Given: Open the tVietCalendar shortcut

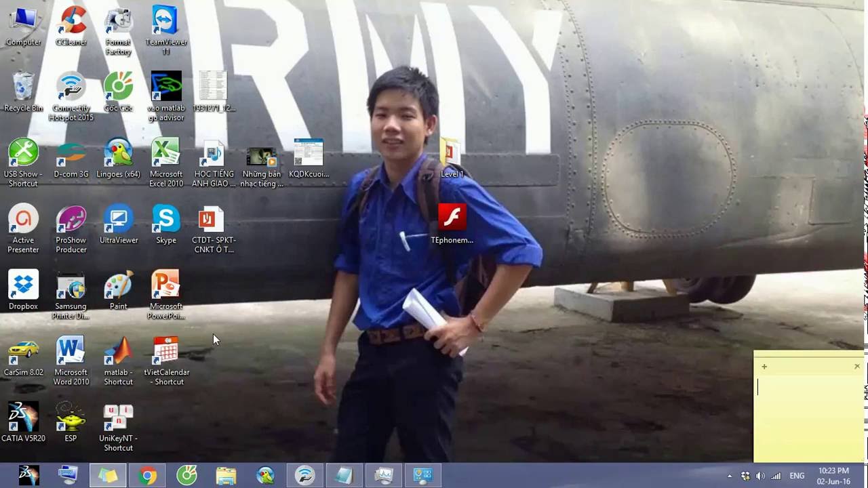Looking at the screenshot, I should (165, 361).
